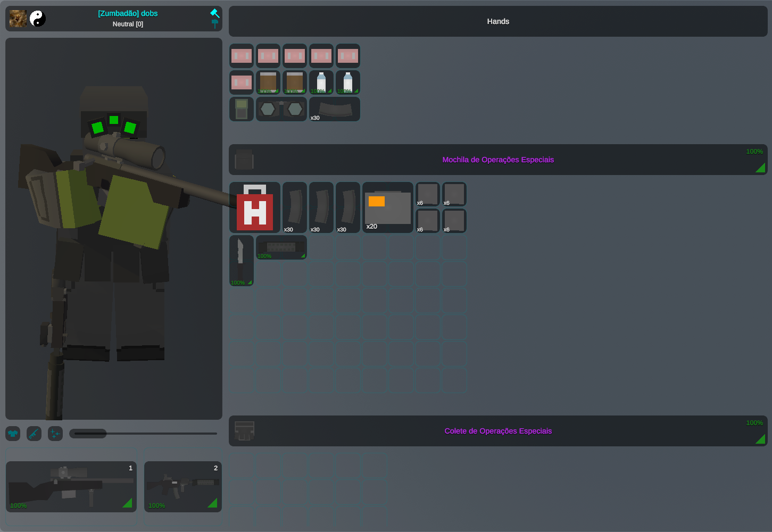Select the assault rifle in slot 2
Image resolution: width=772 pixels, height=532 pixels.
pos(183,487)
